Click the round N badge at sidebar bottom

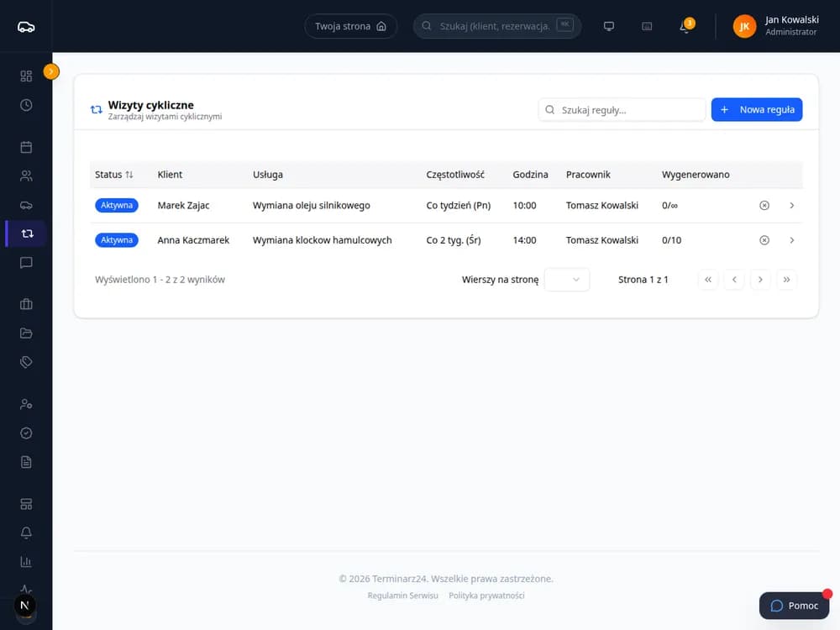coord(24,606)
